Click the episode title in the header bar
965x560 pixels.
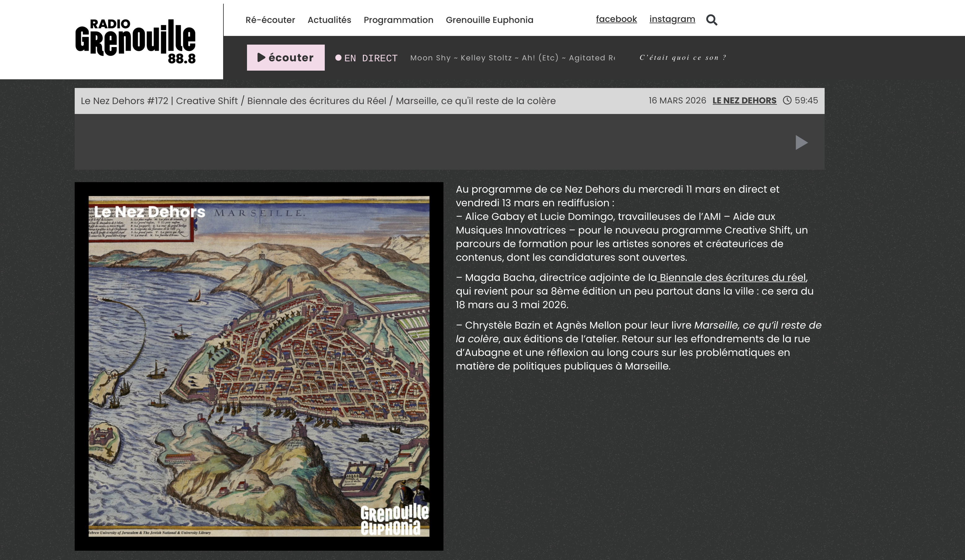click(318, 101)
